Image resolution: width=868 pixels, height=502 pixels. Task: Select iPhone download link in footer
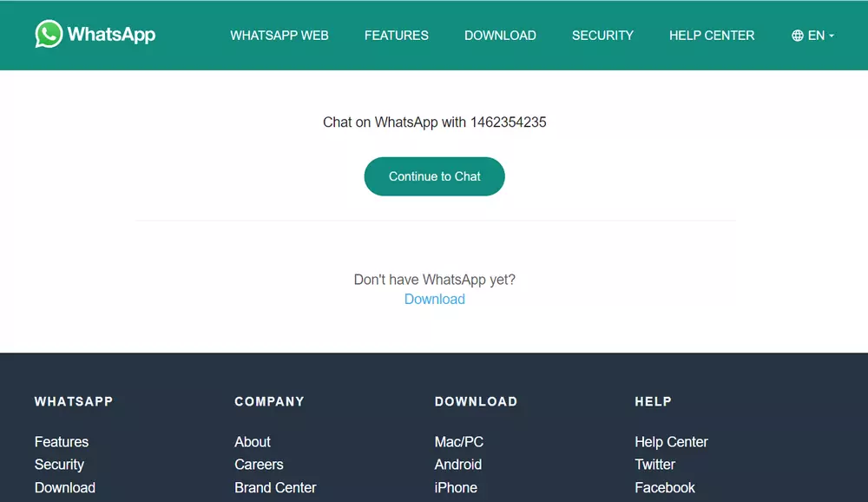(x=456, y=487)
